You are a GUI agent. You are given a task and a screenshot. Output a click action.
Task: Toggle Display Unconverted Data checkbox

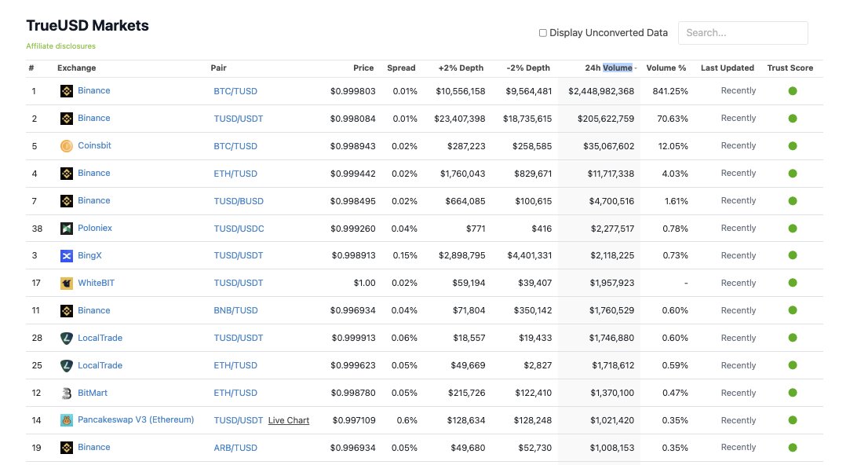point(543,33)
